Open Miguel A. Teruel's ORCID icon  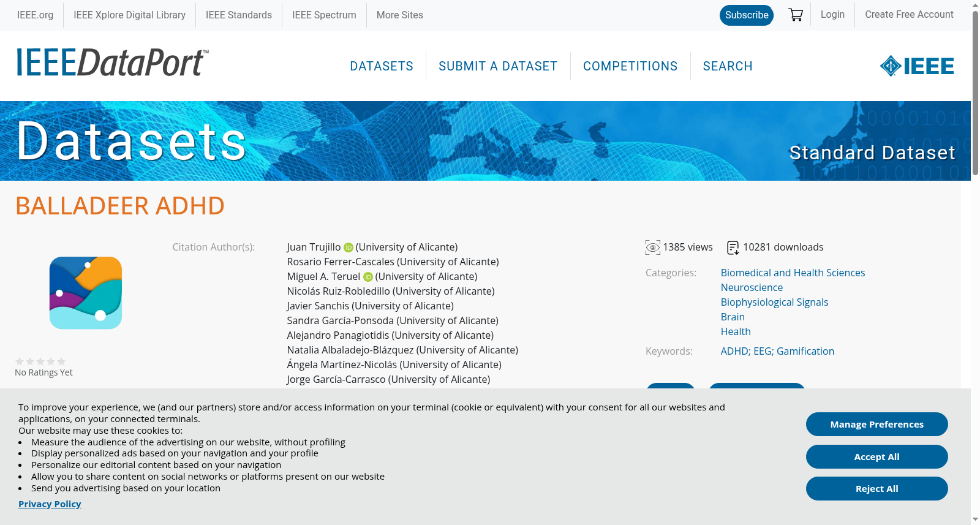tap(368, 277)
